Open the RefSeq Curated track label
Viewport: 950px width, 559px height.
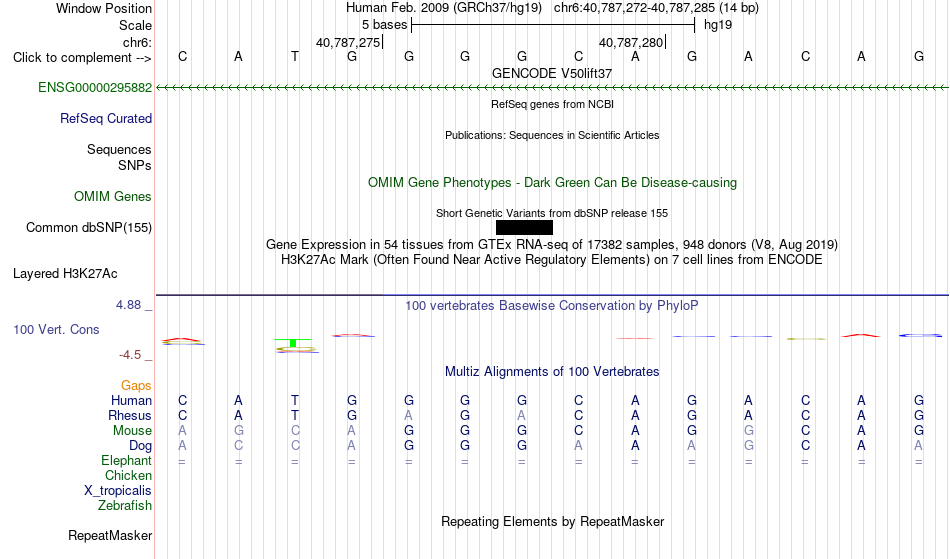tap(105, 118)
